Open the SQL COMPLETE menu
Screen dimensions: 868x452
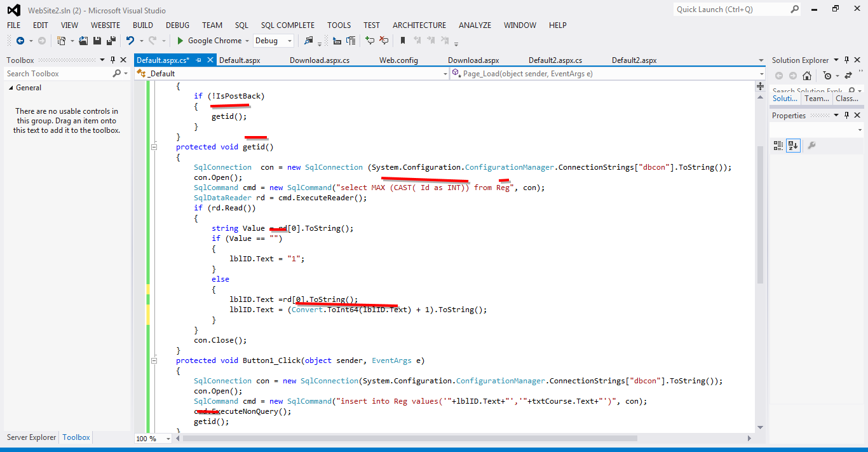coord(287,25)
